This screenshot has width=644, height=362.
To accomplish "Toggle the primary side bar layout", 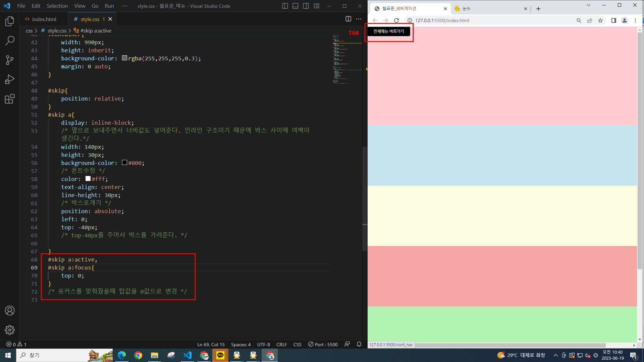I will (285, 6).
